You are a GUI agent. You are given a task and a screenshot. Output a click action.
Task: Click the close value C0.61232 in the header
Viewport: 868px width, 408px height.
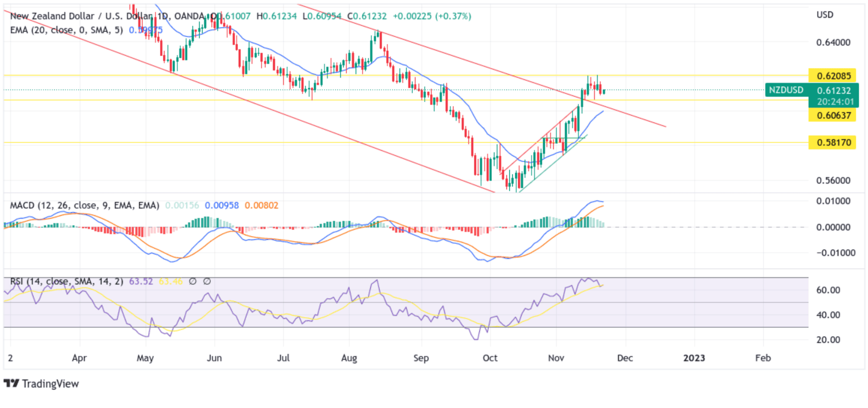367,16
